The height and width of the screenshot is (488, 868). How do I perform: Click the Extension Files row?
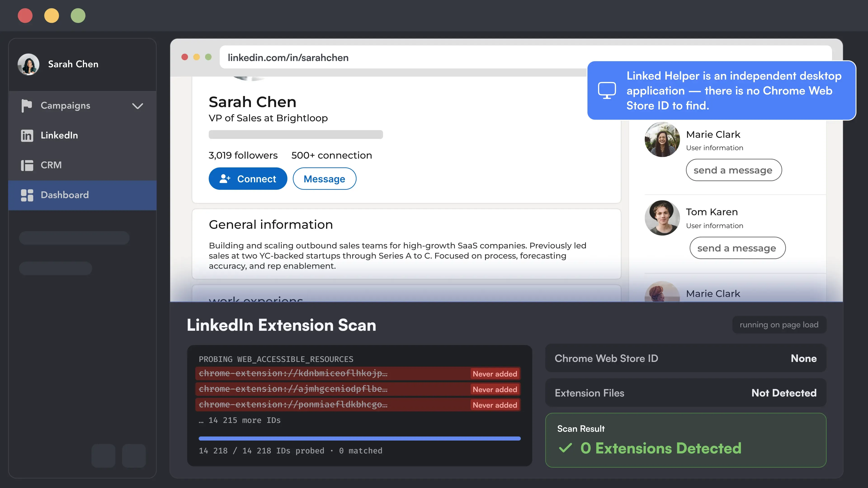686,393
